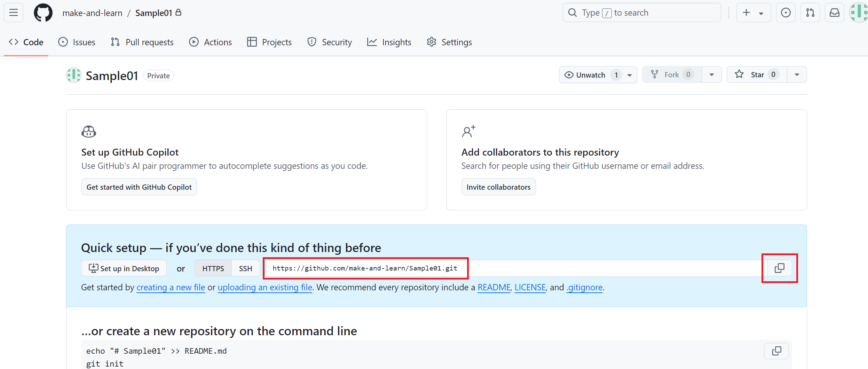Click the Sample01 repository title
The image size is (868, 369).
click(112, 76)
